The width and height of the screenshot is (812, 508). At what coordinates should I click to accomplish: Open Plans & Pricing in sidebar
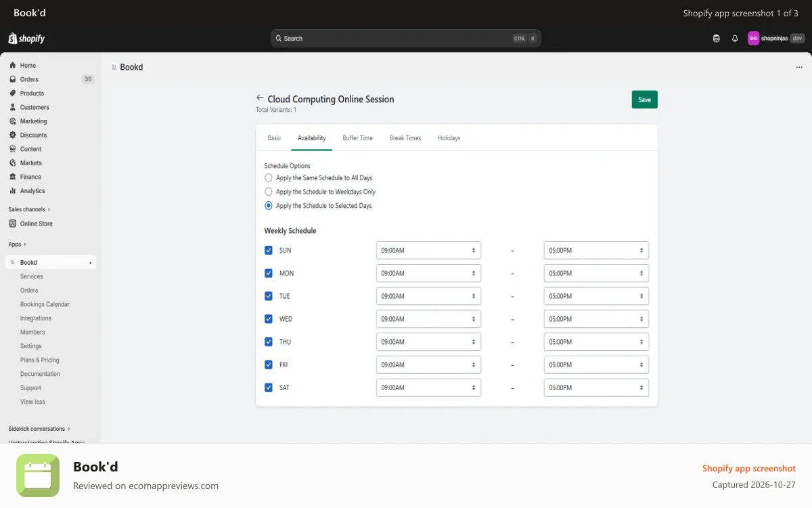pyautogui.click(x=40, y=360)
